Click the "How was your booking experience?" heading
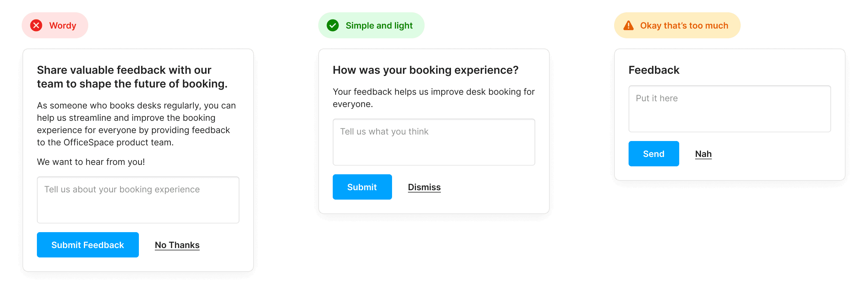Viewport: 868px width, 290px height. (425, 70)
